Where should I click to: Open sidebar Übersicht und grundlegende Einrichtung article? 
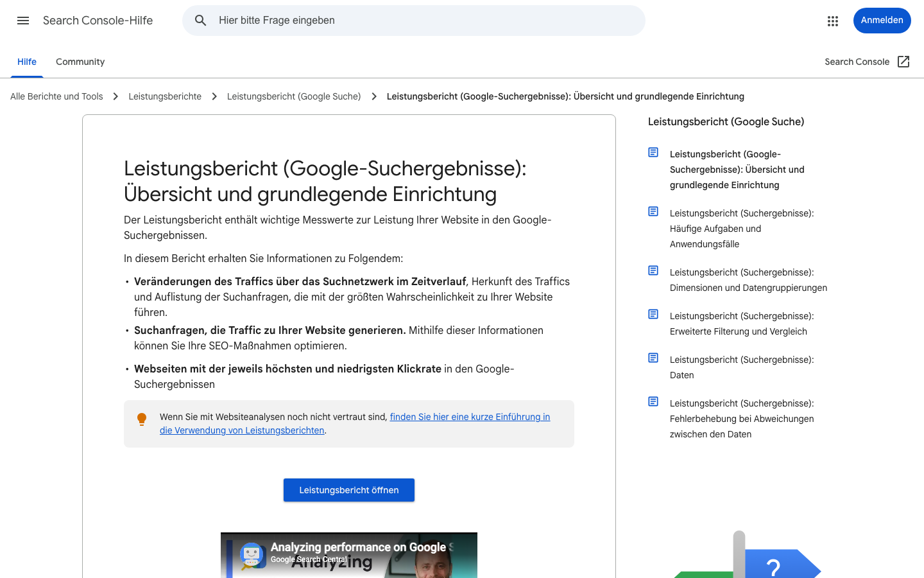pyautogui.click(x=737, y=170)
